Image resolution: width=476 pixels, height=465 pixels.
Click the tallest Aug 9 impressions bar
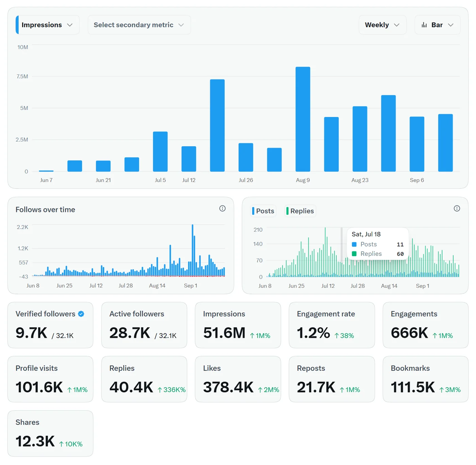tap(303, 119)
